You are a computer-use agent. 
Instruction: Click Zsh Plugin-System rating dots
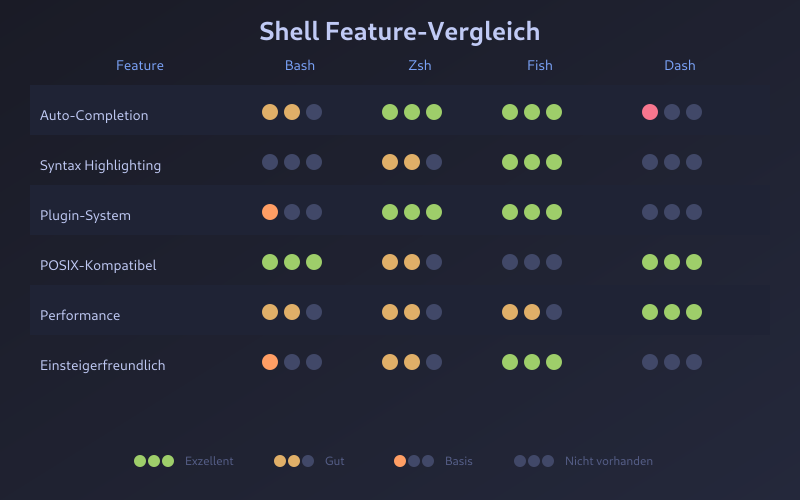coord(412,212)
